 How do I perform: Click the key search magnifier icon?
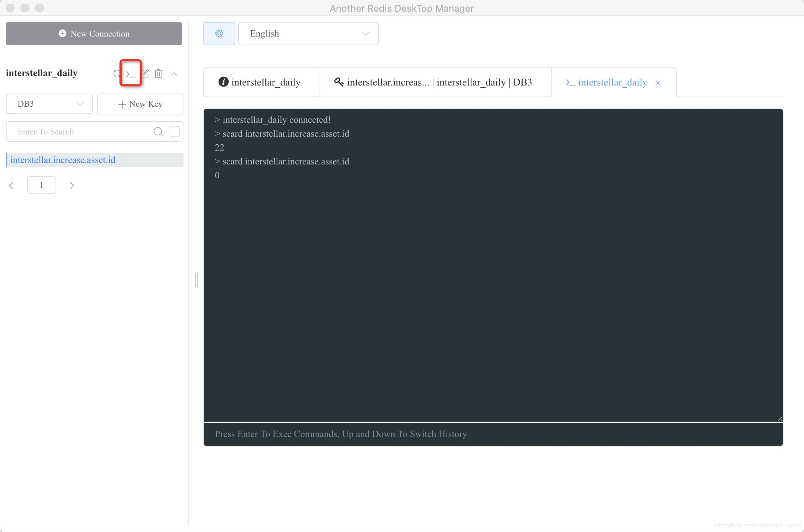pyautogui.click(x=158, y=132)
